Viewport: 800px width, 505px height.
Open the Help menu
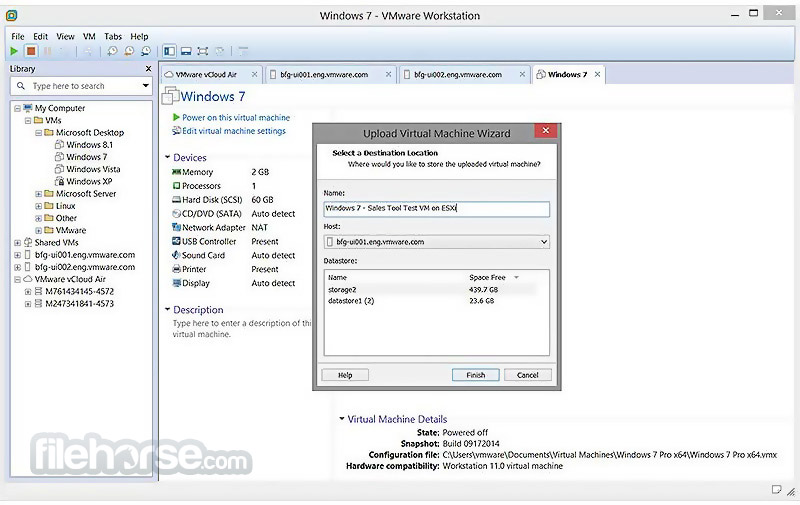click(x=139, y=37)
